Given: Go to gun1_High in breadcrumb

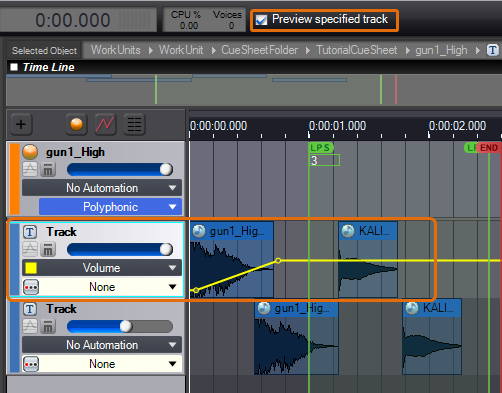Looking at the screenshot, I should click(441, 50).
